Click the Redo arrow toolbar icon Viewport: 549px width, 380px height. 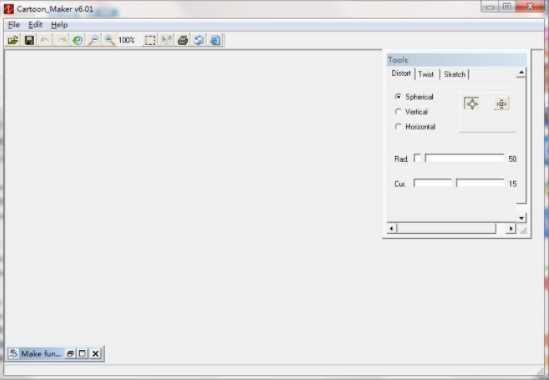[x=61, y=40]
